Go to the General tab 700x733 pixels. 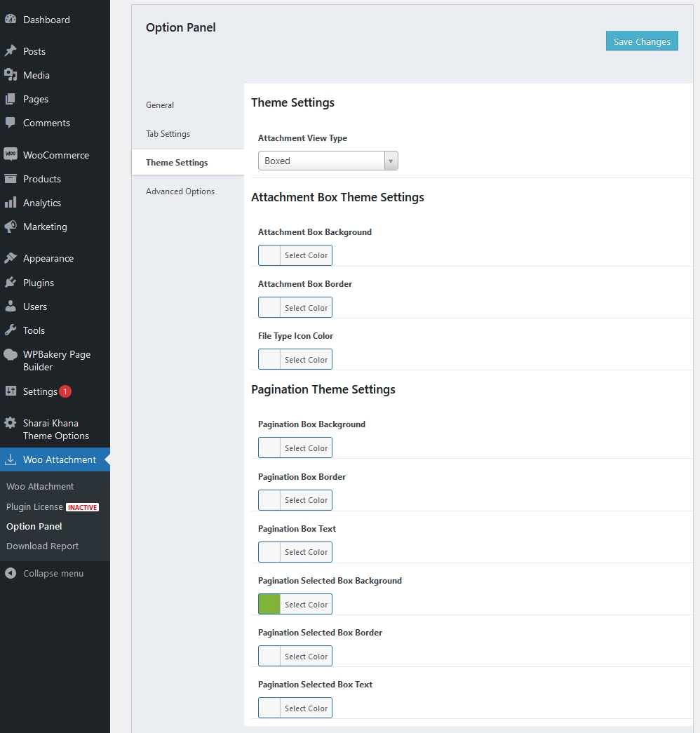pyautogui.click(x=160, y=105)
